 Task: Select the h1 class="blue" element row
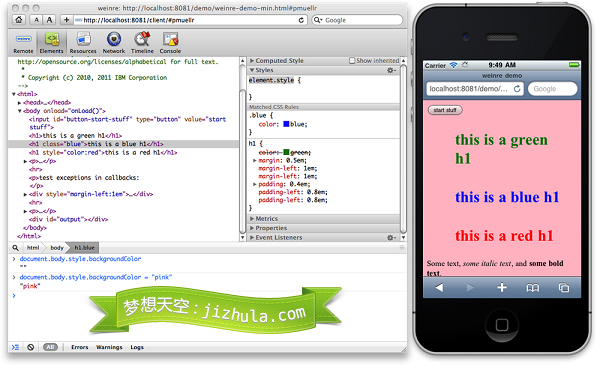(124, 144)
